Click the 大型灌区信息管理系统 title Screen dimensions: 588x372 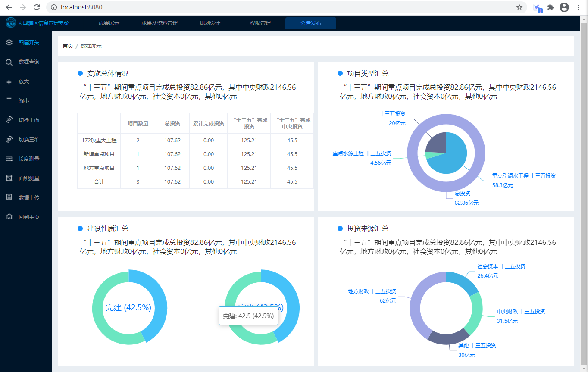pyautogui.click(x=43, y=23)
